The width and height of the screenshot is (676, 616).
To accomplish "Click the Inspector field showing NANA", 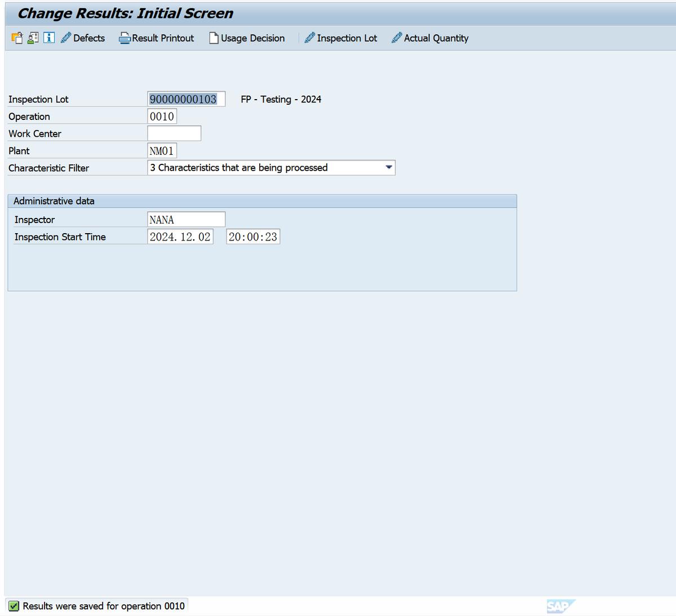I will click(x=186, y=220).
